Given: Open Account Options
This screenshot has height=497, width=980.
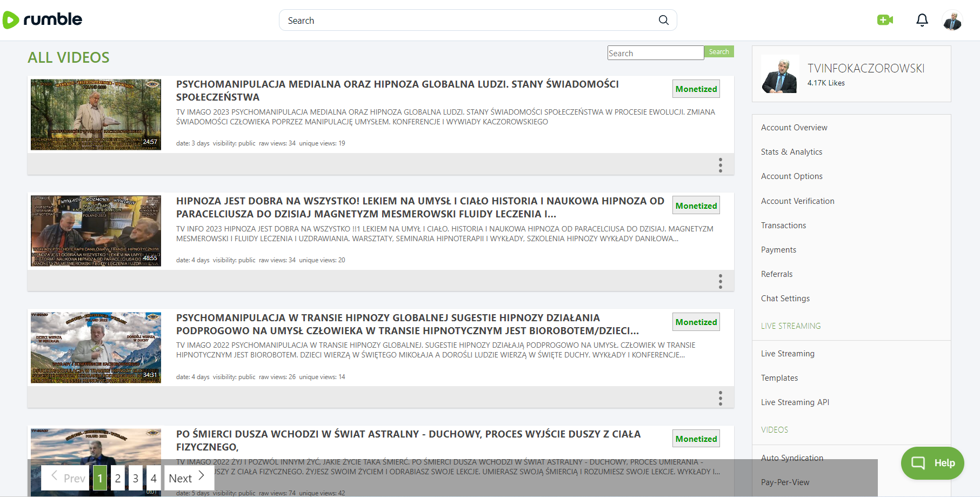Looking at the screenshot, I should click(791, 176).
